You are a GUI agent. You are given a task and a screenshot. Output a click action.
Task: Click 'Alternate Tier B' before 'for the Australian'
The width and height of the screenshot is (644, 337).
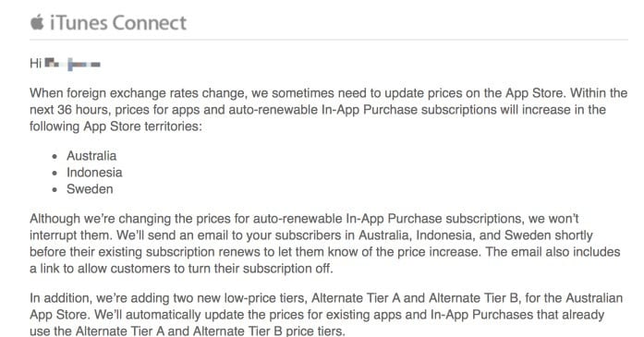[x=474, y=298]
